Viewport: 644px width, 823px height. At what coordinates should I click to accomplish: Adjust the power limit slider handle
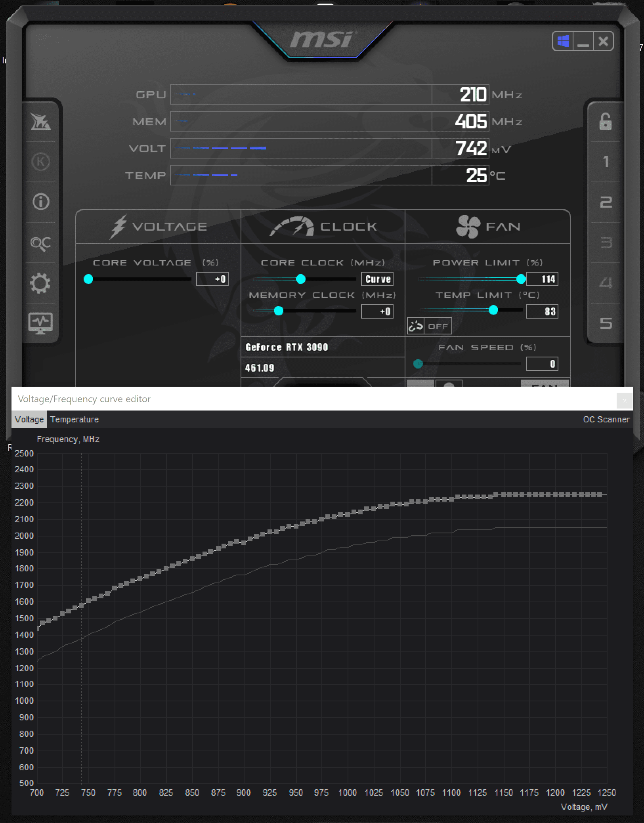point(521,279)
